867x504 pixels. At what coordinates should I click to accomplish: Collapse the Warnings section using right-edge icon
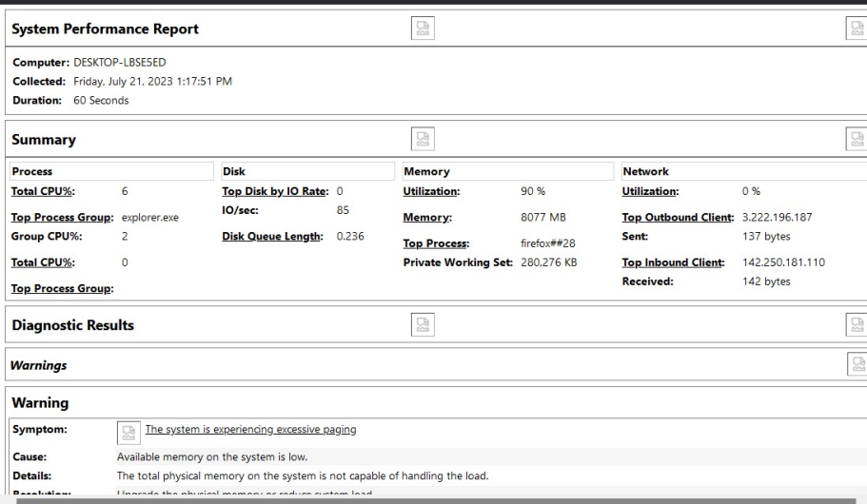[856, 363]
